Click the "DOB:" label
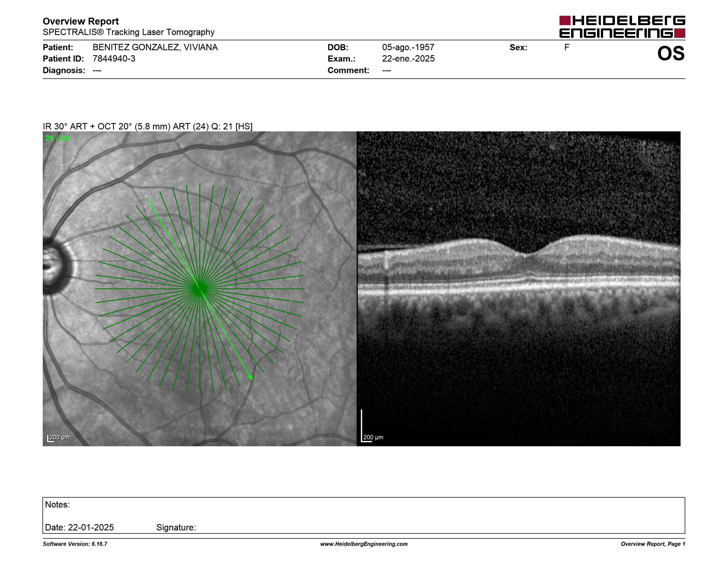 [x=338, y=47]
